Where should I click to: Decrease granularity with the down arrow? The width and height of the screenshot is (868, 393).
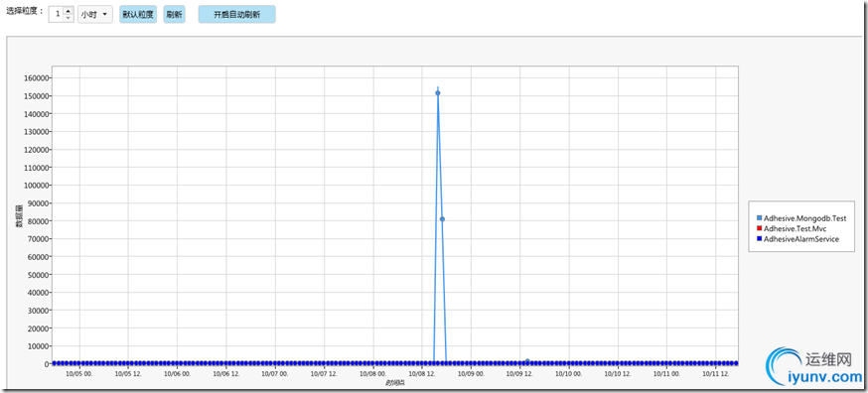tap(69, 18)
